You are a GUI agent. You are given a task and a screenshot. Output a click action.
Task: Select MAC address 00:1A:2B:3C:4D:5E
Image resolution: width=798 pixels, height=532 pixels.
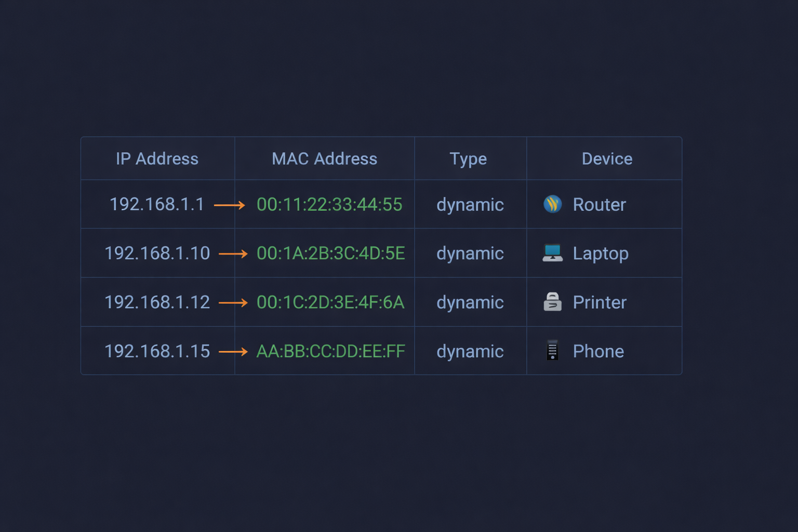[x=330, y=253]
